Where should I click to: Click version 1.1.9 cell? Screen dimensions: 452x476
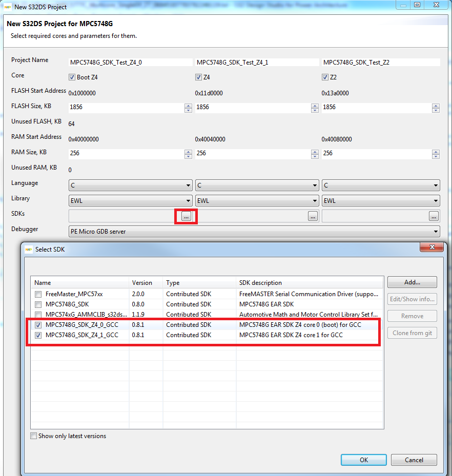(x=138, y=315)
